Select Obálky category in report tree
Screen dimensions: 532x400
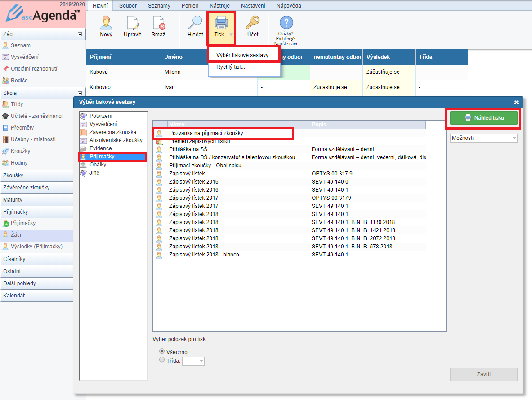tap(98, 165)
